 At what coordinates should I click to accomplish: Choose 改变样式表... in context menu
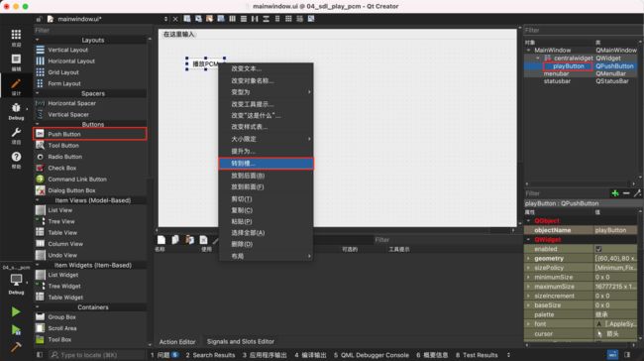[266, 127]
